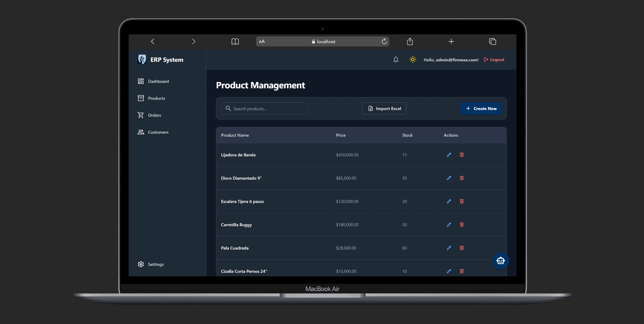Delete the Pala Cuadrada product

click(462, 248)
